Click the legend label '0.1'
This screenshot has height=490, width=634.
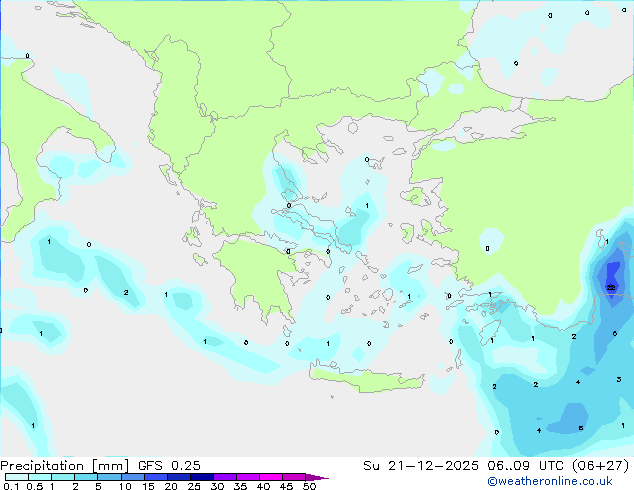(11, 486)
